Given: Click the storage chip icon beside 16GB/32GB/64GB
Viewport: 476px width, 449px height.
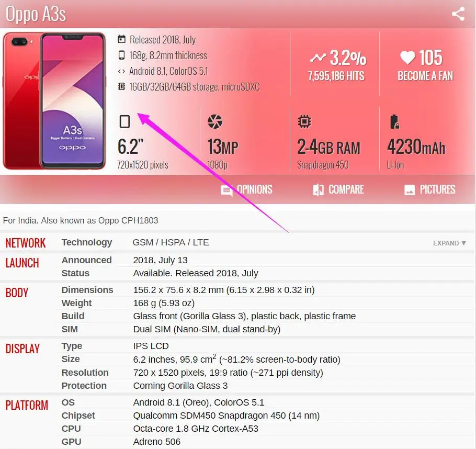Looking at the screenshot, I should coord(121,86).
